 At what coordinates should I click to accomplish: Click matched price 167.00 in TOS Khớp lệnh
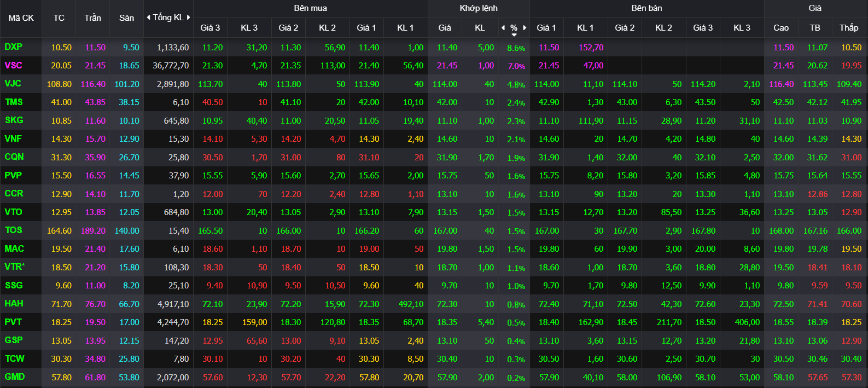tap(445, 231)
